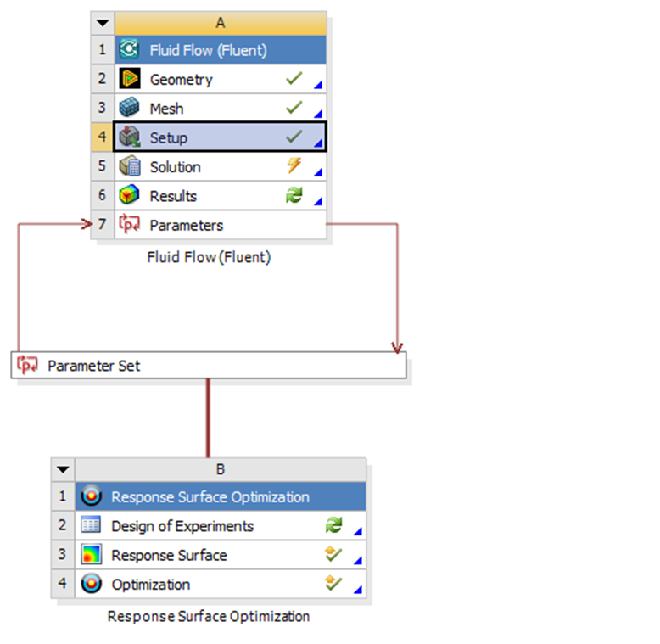Click Response Surface blue corner triangle
The height and width of the screenshot is (644, 660).
pos(358,560)
